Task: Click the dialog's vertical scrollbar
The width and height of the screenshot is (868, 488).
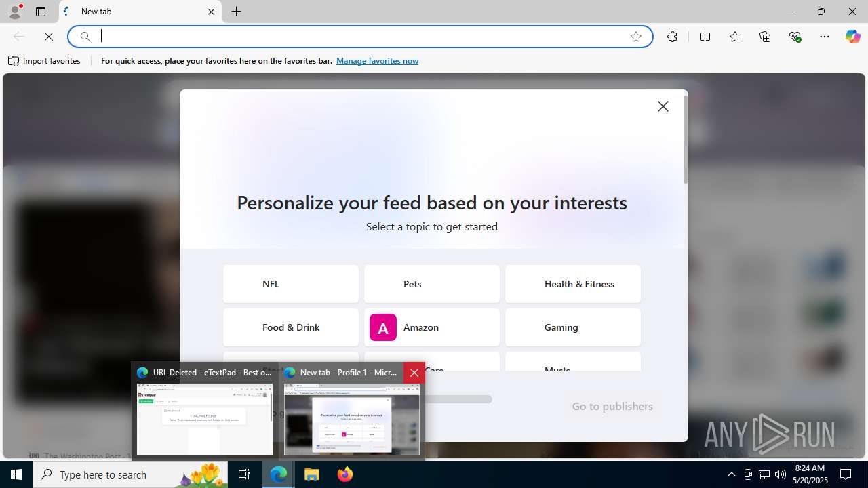Action: [686, 139]
